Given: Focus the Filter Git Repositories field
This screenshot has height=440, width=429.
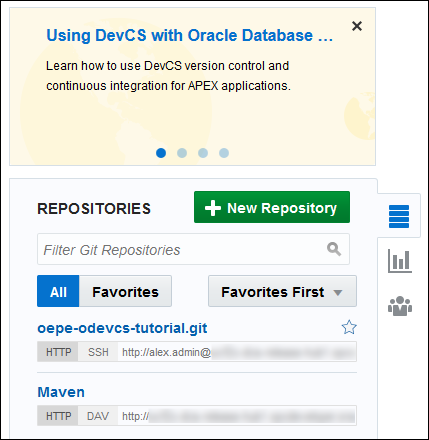Looking at the screenshot, I should coord(193,249).
